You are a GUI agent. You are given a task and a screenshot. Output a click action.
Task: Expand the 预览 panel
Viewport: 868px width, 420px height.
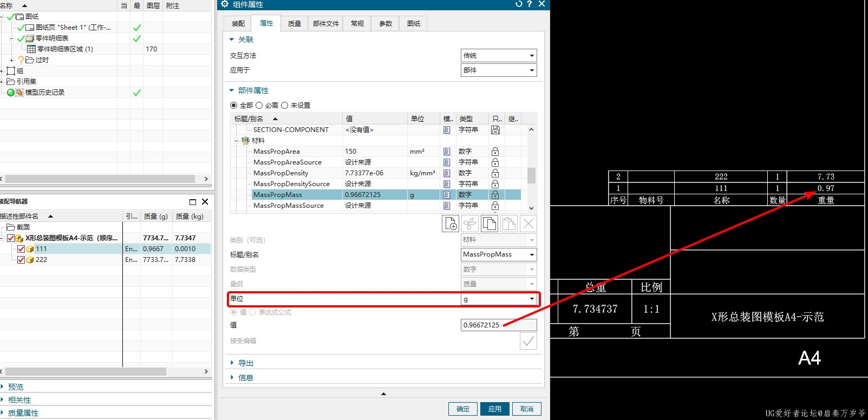pos(2,387)
